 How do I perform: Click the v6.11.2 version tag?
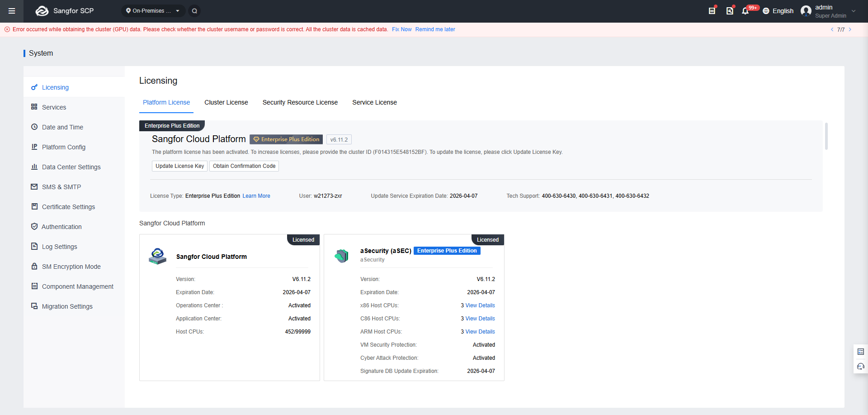[339, 139]
